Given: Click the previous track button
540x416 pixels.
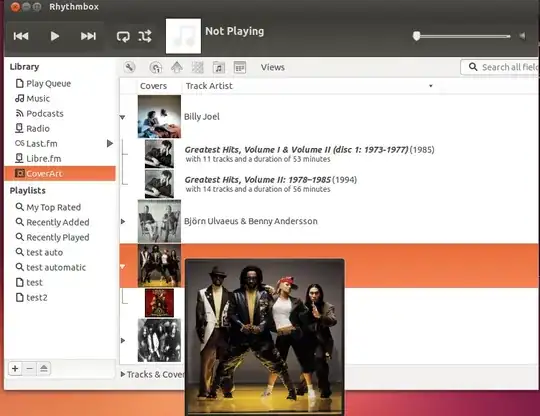Looking at the screenshot, I should (21, 36).
